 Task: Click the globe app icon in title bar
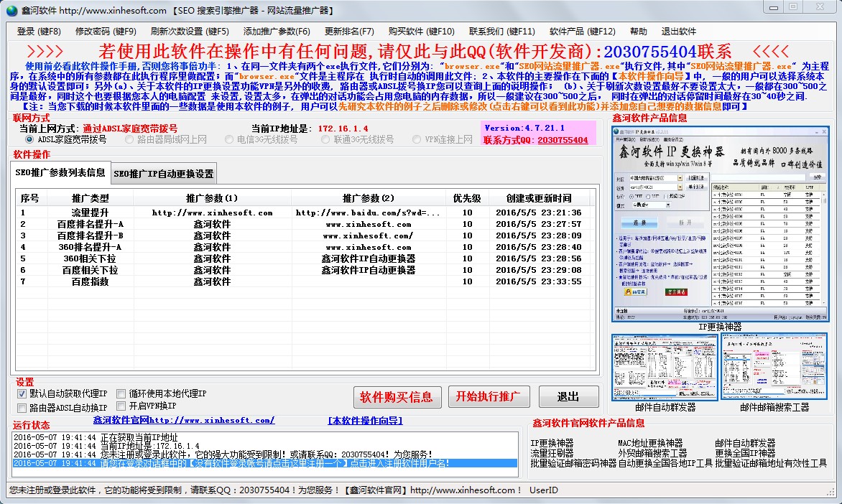[x=11, y=10]
